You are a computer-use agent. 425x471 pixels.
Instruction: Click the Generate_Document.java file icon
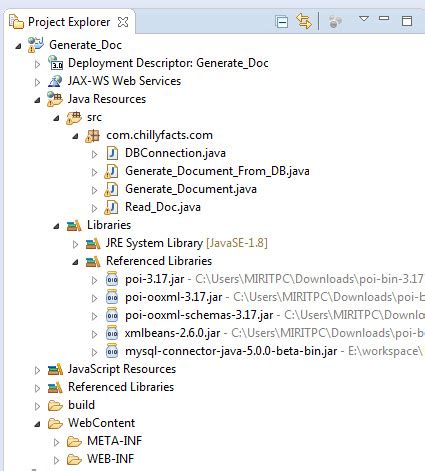[x=111, y=189]
